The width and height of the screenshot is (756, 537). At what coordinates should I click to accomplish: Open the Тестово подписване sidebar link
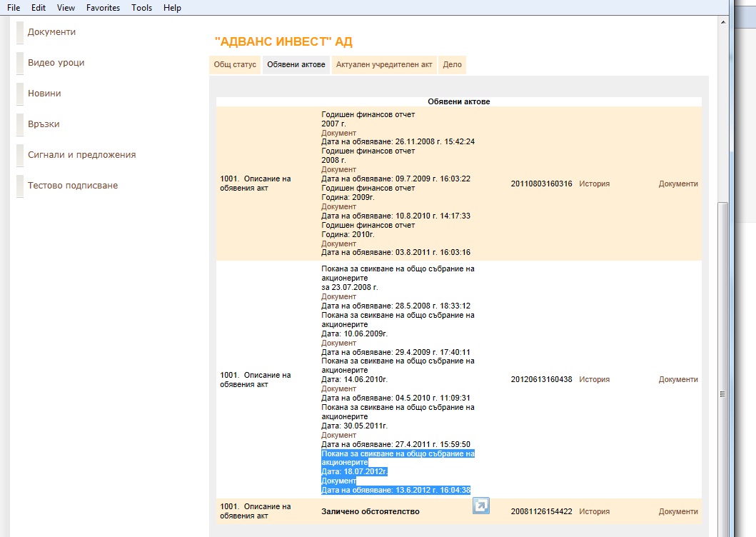point(72,186)
